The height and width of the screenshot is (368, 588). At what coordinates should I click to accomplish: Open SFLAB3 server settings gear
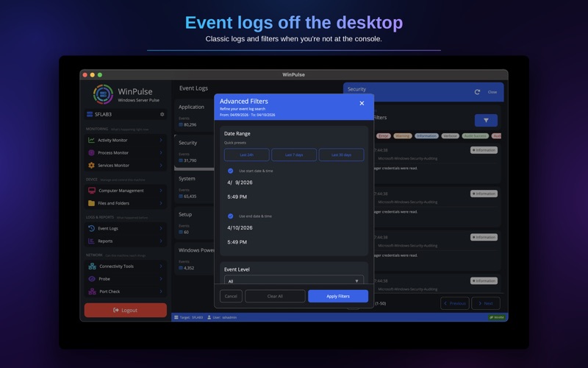(162, 114)
